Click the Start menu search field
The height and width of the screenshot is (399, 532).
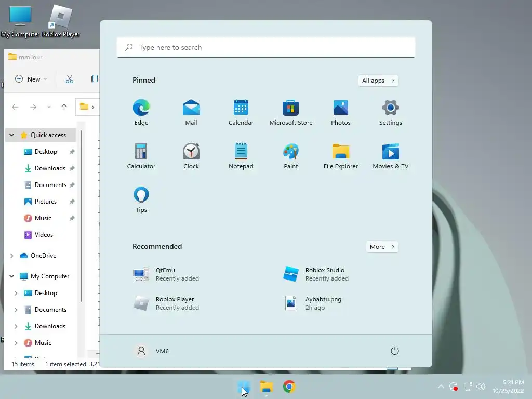tap(265, 47)
